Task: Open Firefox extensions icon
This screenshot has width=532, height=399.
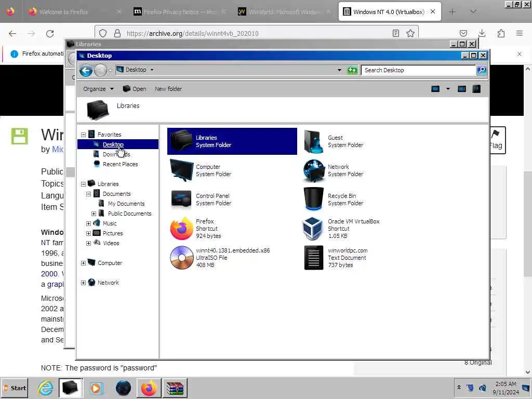Action: click(501, 33)
